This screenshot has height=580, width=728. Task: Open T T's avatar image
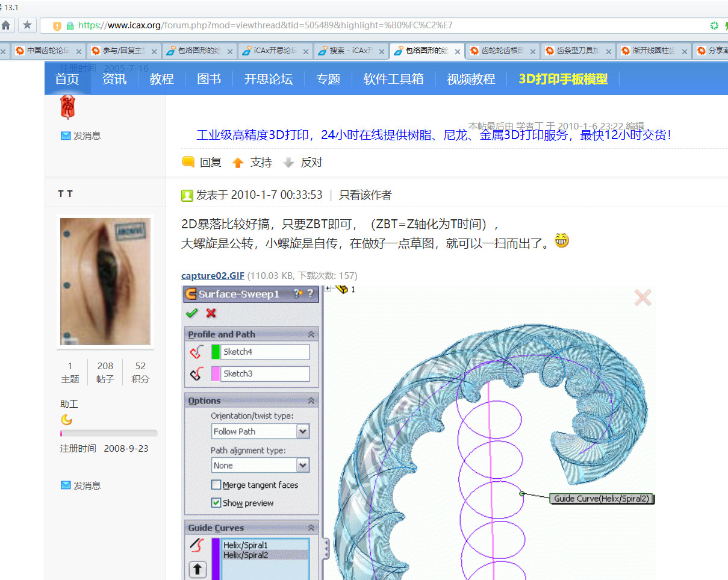pos(105,281)
